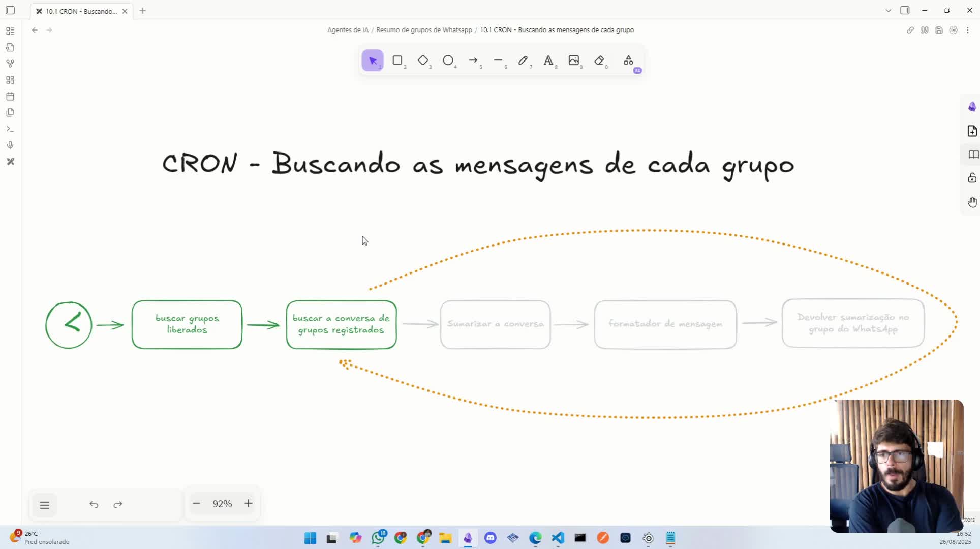Open the Insert image tool

point(574,60)
